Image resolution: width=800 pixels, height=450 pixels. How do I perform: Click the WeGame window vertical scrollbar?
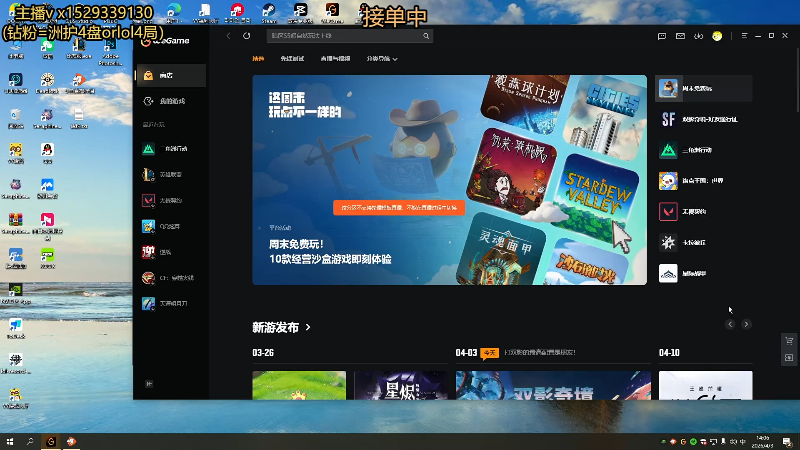[797, 79]
